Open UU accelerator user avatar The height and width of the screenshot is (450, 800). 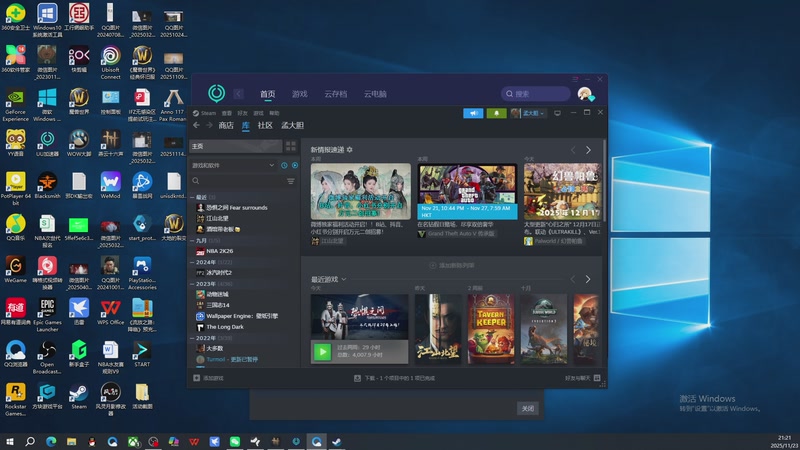[x=585, y=94]
